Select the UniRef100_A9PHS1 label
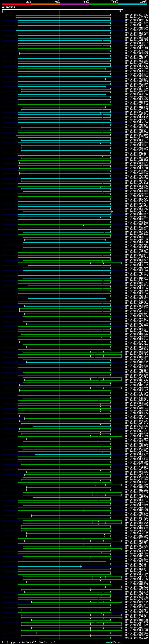Image resolution: width=149 pixels, height=644 pixels. (136, 58)
